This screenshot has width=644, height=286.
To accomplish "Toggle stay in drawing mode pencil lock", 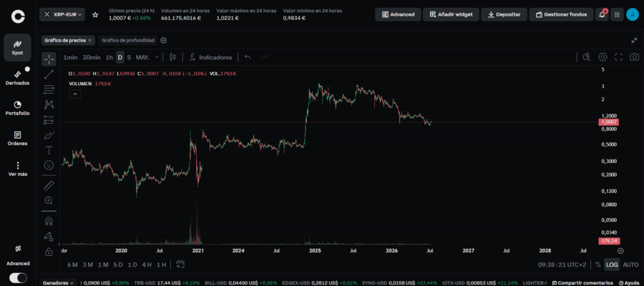I will [49, 237].
